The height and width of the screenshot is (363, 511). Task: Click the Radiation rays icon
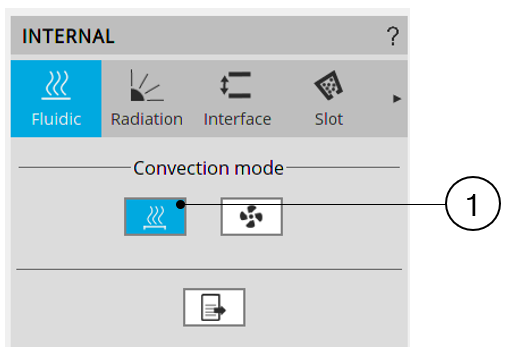click(x=147, y=85)
